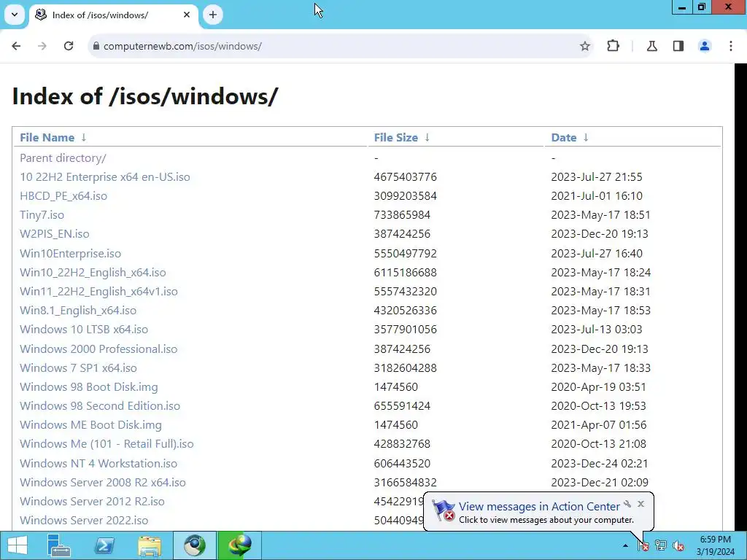Toggle the browser side panel icon

(678, 46)
